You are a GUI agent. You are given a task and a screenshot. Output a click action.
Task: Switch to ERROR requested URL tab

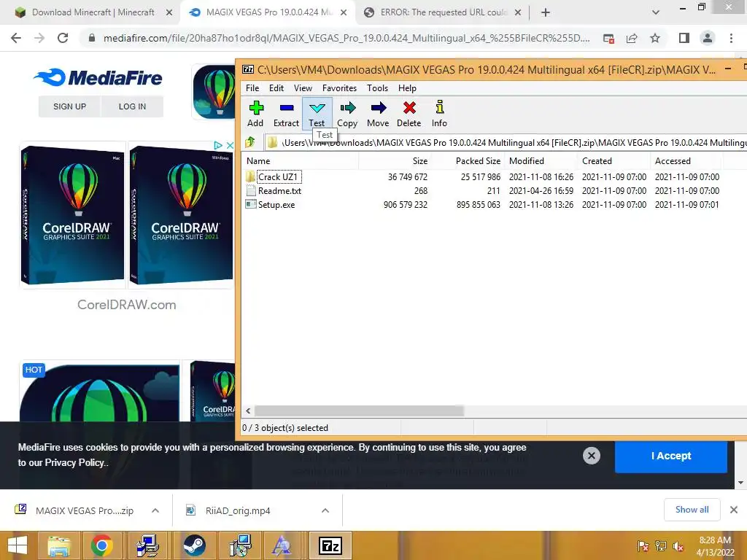pyautogui.click(x=443, y=12)
